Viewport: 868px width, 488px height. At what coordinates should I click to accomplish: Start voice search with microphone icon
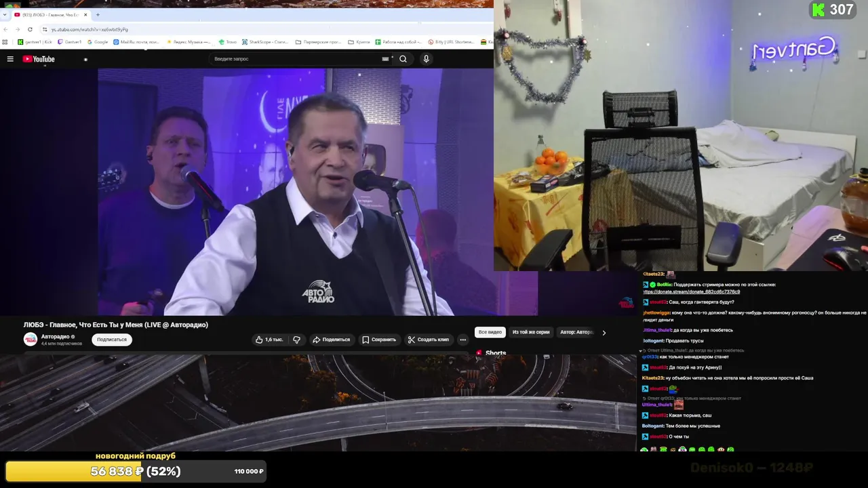point(426,59)
